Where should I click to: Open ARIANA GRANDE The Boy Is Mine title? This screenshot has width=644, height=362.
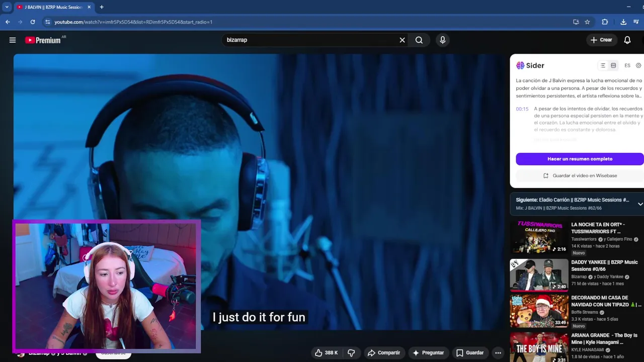604,339
